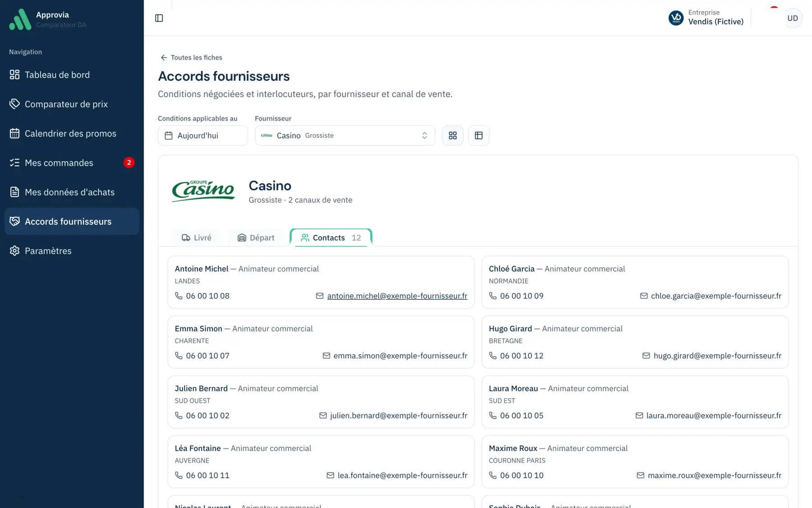Viewport: 812px width, 508px height.
Task: Click the phone icon for Emma Simon
Action: click(179, 355)
